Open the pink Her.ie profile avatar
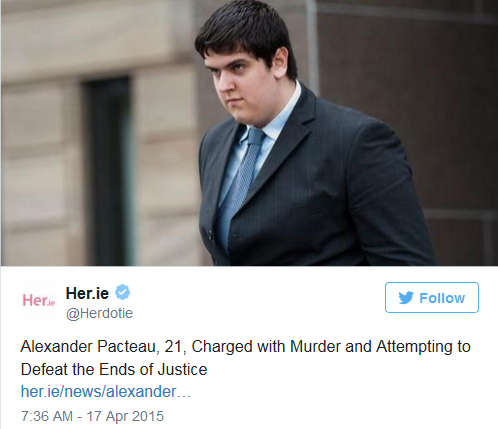This screenshot has height=429, width=498. (x=39, y=300)
